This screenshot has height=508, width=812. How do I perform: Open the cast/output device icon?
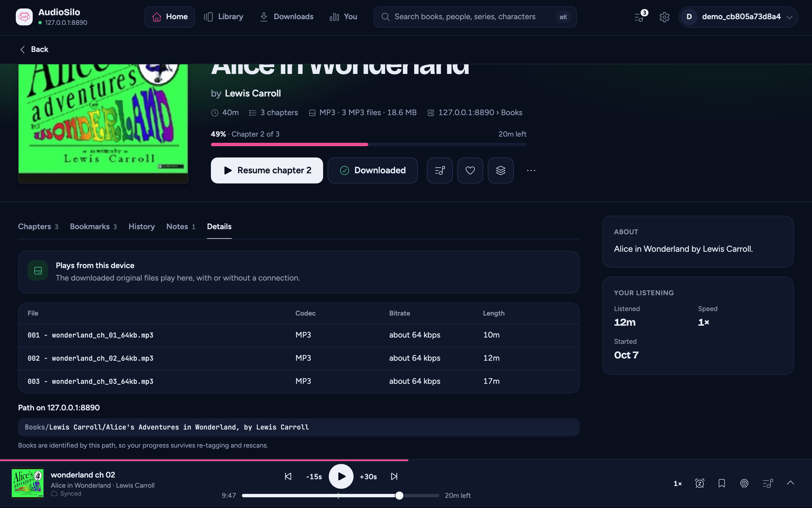pos(744,483)
